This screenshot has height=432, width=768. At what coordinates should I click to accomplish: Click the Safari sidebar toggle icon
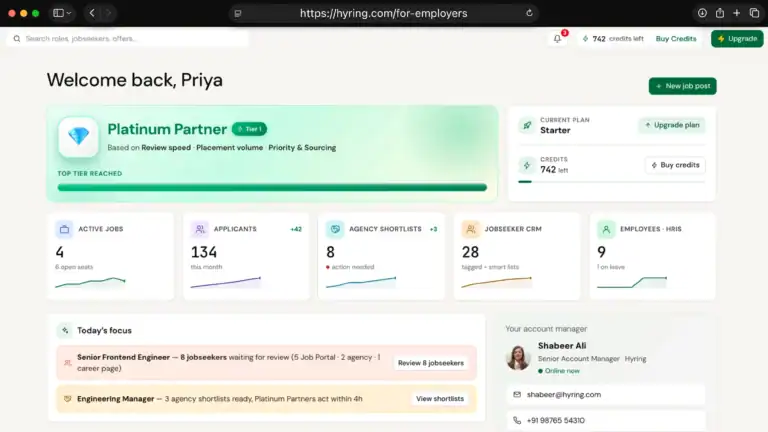(x=58, y=13)
